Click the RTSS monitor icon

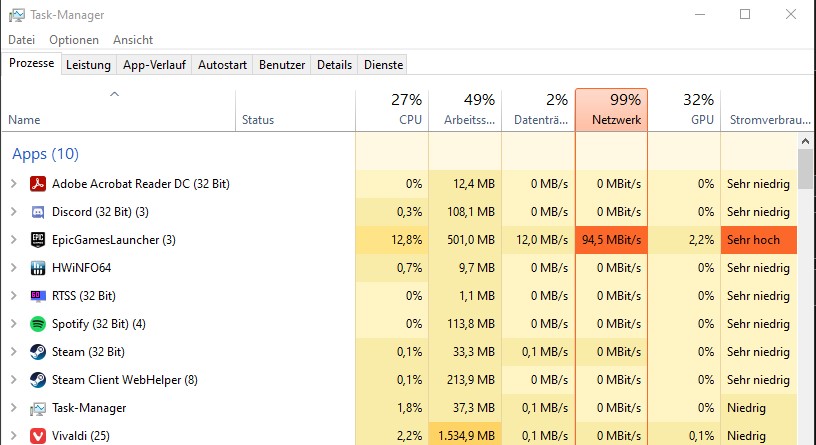37,296
